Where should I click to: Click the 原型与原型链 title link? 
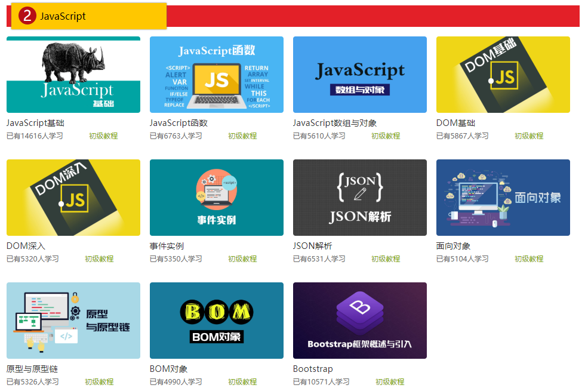[x=32, y=369]
